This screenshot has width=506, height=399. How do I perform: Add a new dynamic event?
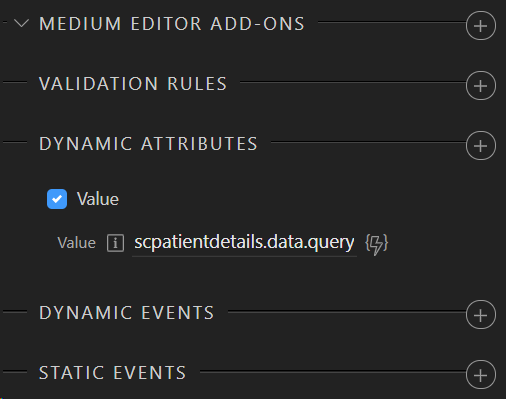tap(481, 315)
